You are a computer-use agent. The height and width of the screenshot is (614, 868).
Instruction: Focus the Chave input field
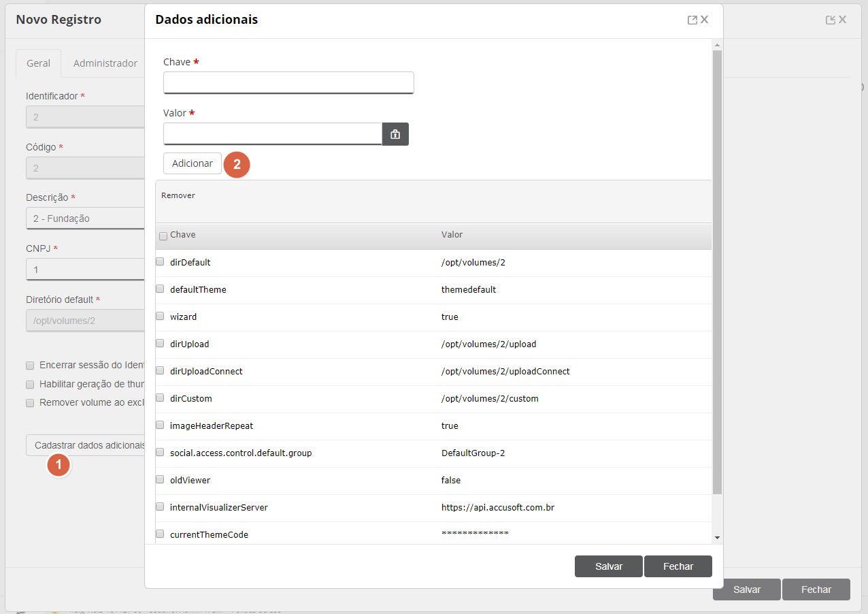288,82
